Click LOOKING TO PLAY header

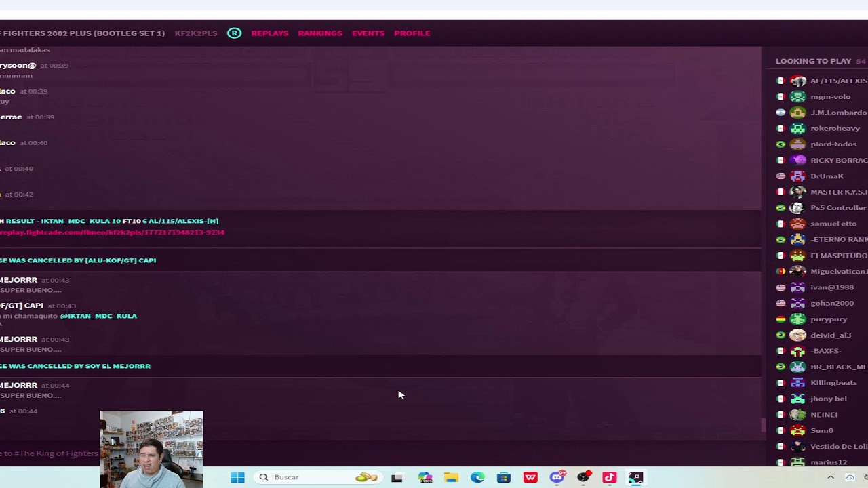pyautogui.click(x=813, y=61)
